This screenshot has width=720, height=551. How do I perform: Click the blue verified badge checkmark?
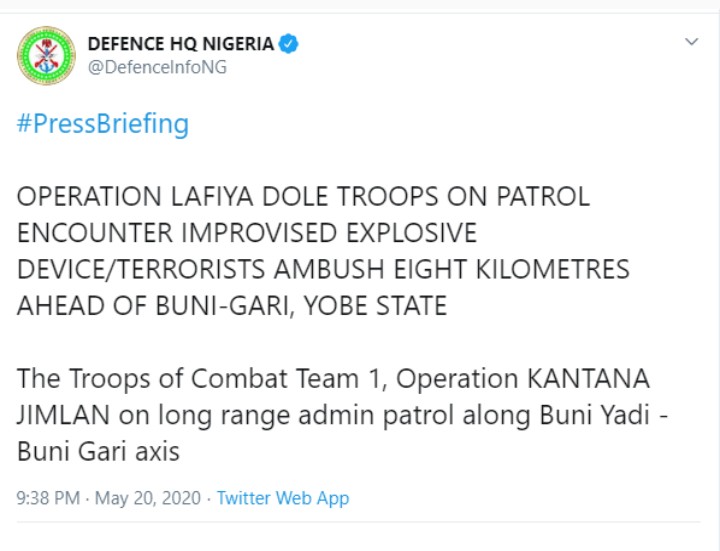click(289, 44)
